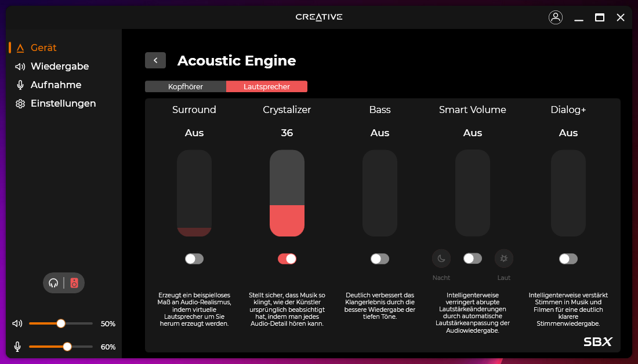The height and width of the screenshot is (364, 638).
Task: Open Wiedergabe in the sidebar
Action: (60, 66)
